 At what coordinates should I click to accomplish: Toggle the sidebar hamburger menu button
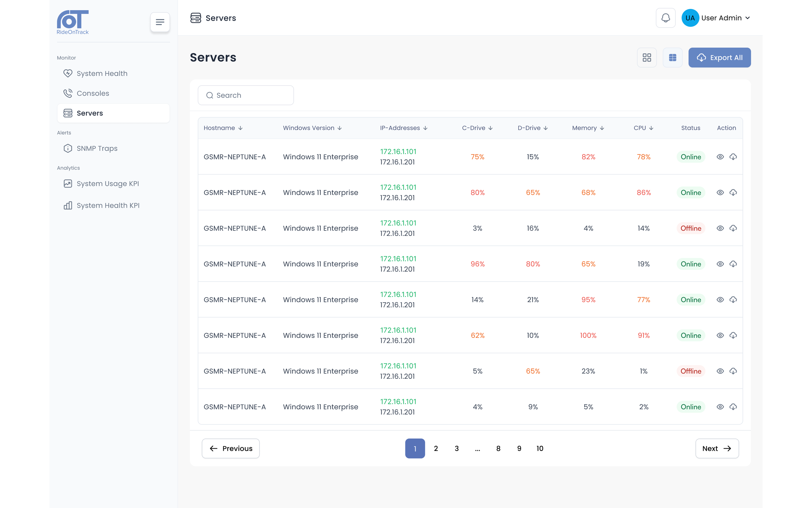pyautogui.click(x=160, y=22)
